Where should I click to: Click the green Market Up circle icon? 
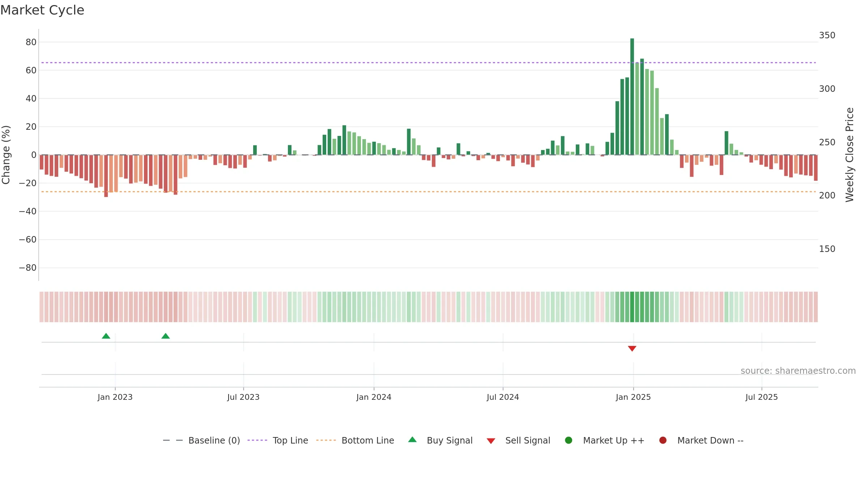coord(569,440)
